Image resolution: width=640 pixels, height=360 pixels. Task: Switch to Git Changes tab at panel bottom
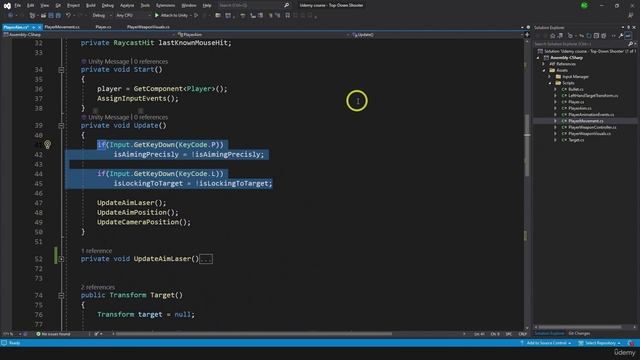pos(579,333)
